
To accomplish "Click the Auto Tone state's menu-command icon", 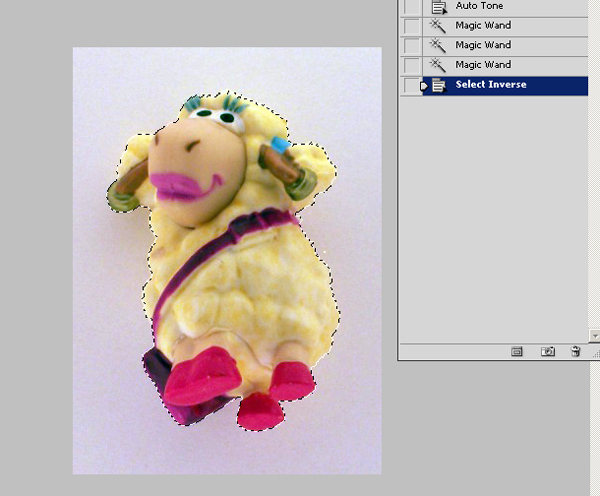I will pyautogui.click(x=439, y=7).
